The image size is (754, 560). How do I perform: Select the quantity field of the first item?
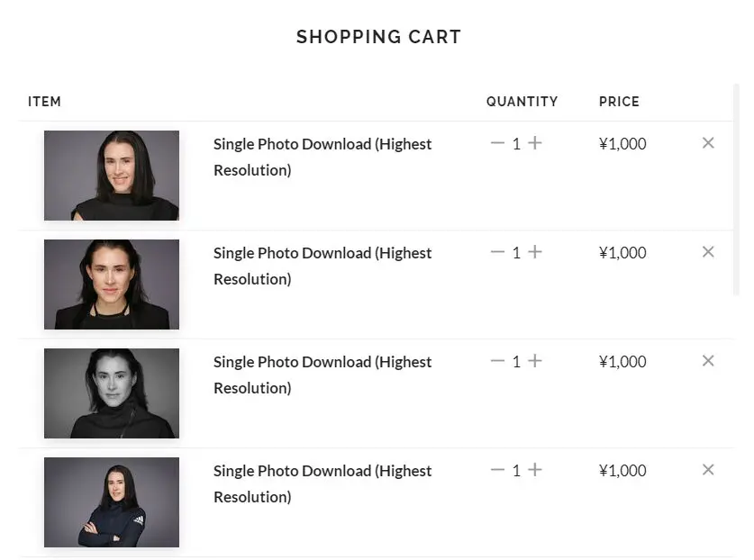pos(516,143)
